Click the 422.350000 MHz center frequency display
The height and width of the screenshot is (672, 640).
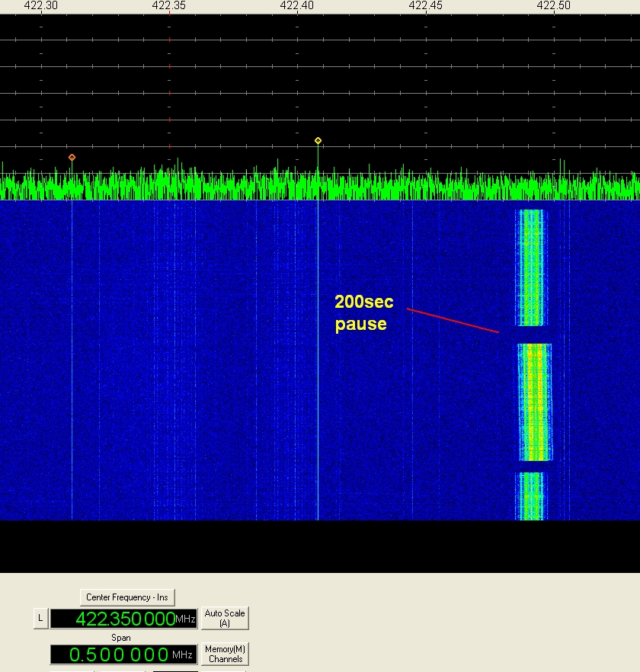click(x=124, y=619)
